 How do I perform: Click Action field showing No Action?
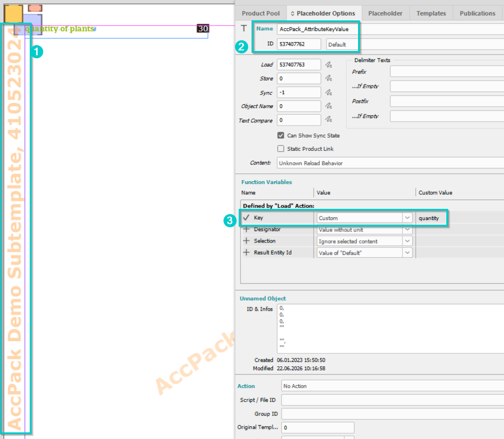point(393,386)
